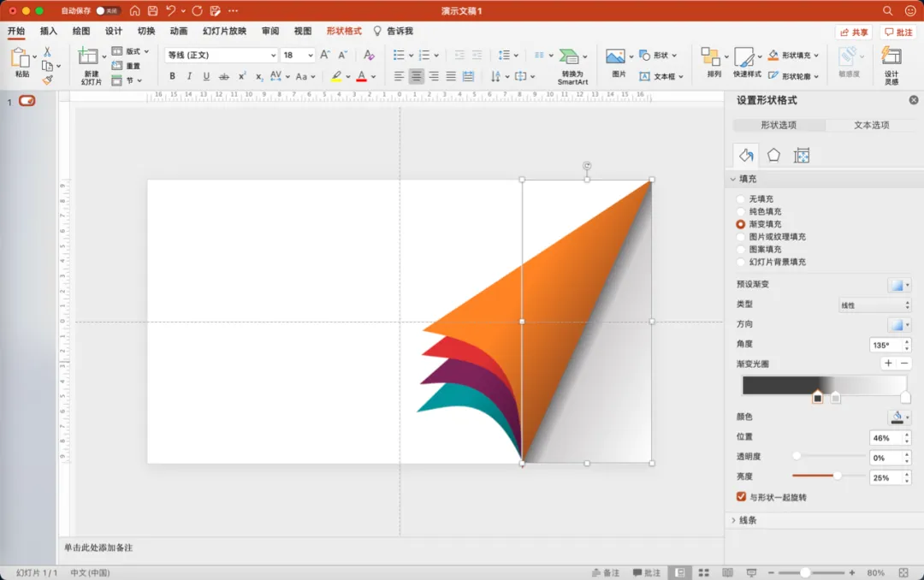
Task: Click the Bold formatting button
Action: (x=172, y=76)
